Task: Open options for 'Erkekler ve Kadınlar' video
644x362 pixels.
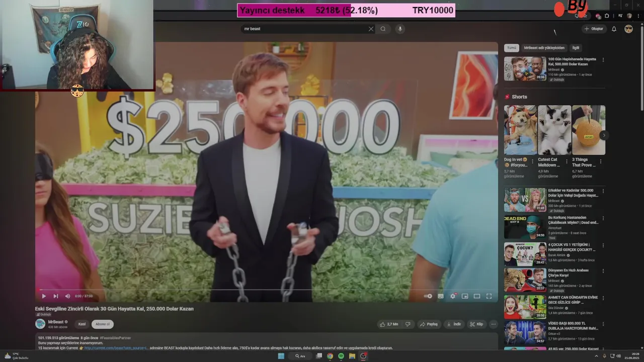Action: 603,191
